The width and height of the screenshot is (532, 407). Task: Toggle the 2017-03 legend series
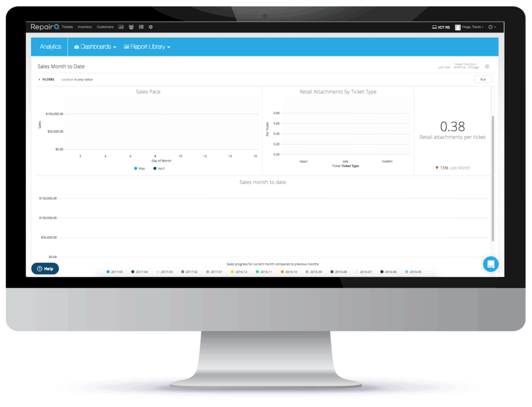[x=164, y=272]
